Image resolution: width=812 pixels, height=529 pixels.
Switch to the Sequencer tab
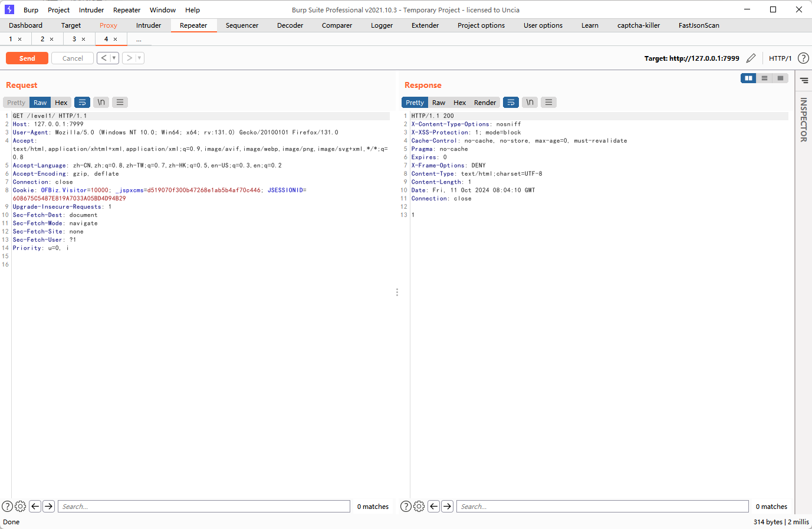pyautogui.click(x=242, y=25)
